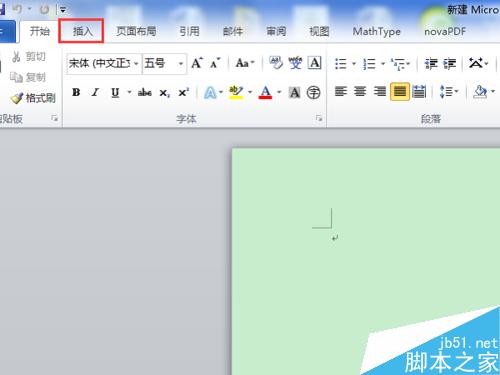Open the 插入 ribbon tab
This screenshot has height=375, width=500.
point(82,31)
